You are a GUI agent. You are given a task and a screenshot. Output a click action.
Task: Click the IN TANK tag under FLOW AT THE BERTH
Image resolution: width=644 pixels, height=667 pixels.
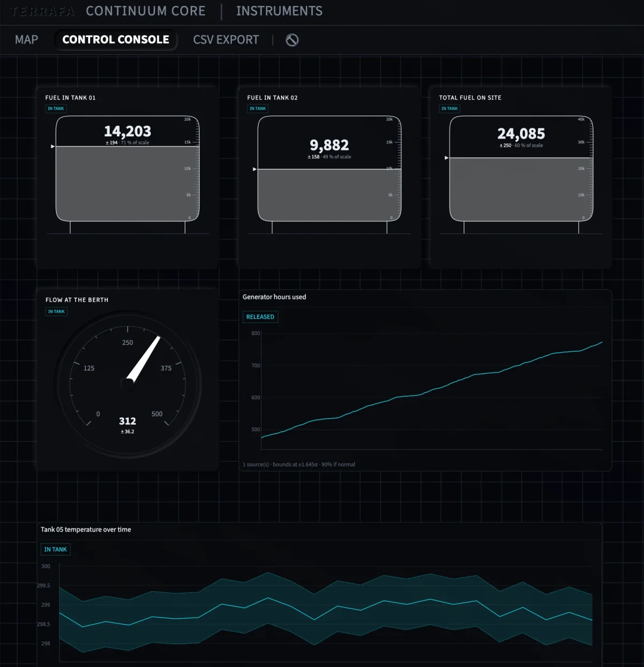(x=56, y=311)
